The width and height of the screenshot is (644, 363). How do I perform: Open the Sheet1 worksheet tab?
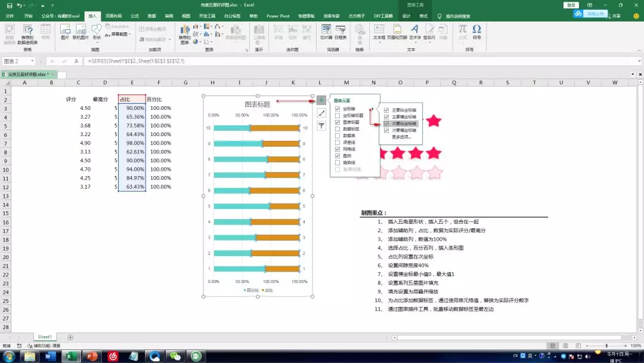(x=45, y=337)
